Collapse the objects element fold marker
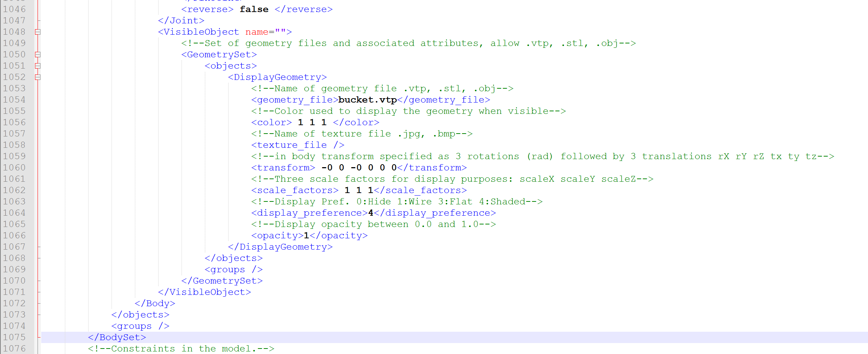Screen dimensions: 868x354 coord(38,66)
